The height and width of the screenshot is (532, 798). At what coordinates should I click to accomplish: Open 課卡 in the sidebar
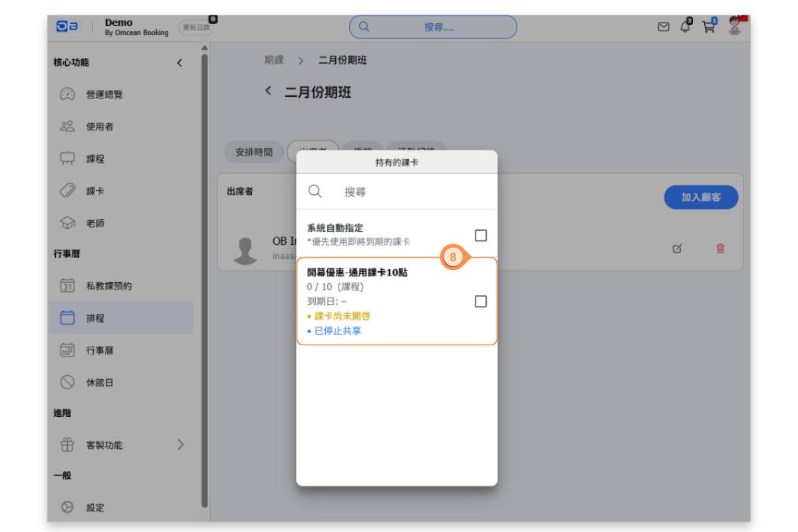click(x=95, y=192)
